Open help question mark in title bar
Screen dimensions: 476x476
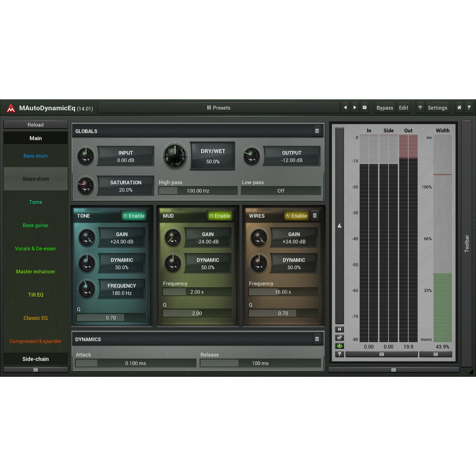(469, 108)
